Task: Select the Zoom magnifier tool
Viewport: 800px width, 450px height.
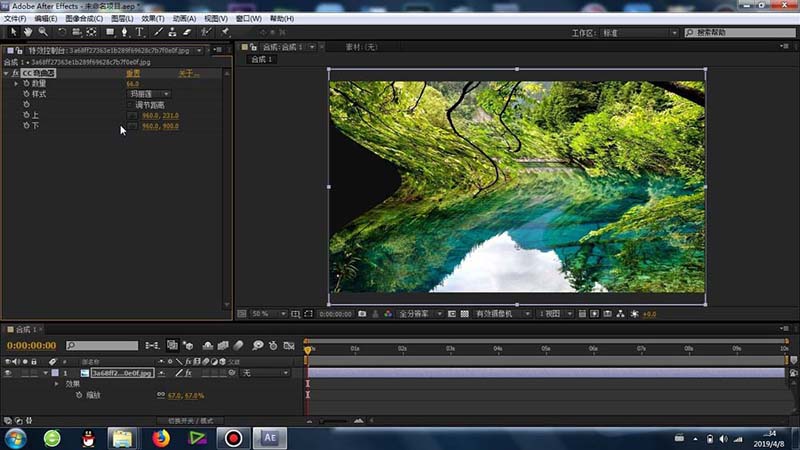Action: click(43, 32)
